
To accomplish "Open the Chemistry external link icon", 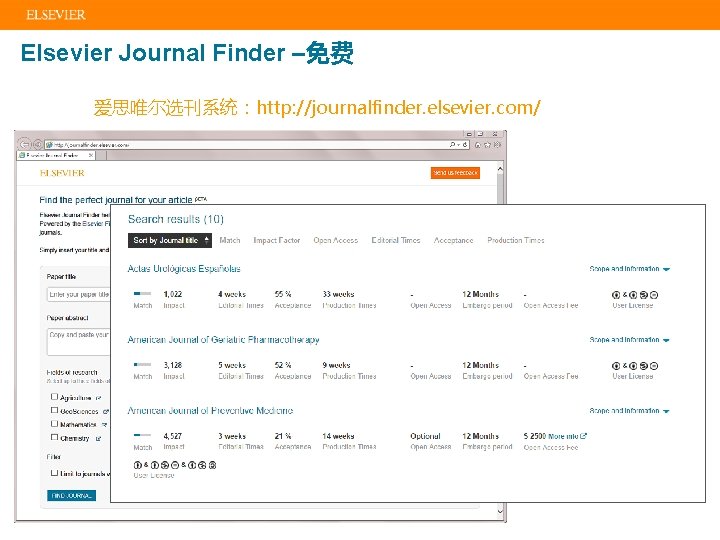I will [x=98, y=439].
